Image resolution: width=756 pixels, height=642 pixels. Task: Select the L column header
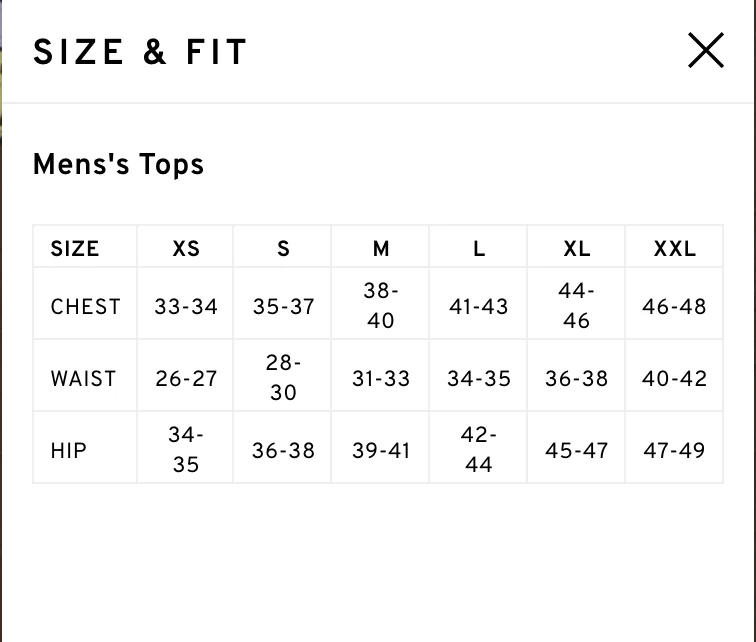pos(479,249)
